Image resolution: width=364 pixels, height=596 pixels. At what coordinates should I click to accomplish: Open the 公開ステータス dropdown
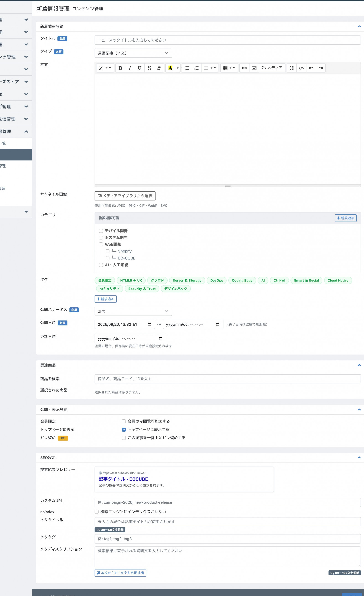click(133, 311)
